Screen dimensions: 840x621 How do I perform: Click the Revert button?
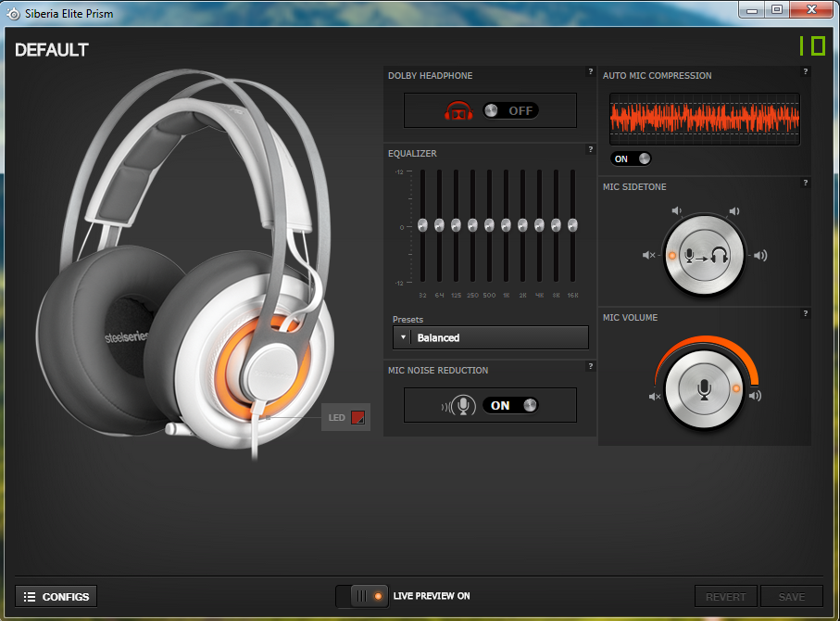click(726, 597)
